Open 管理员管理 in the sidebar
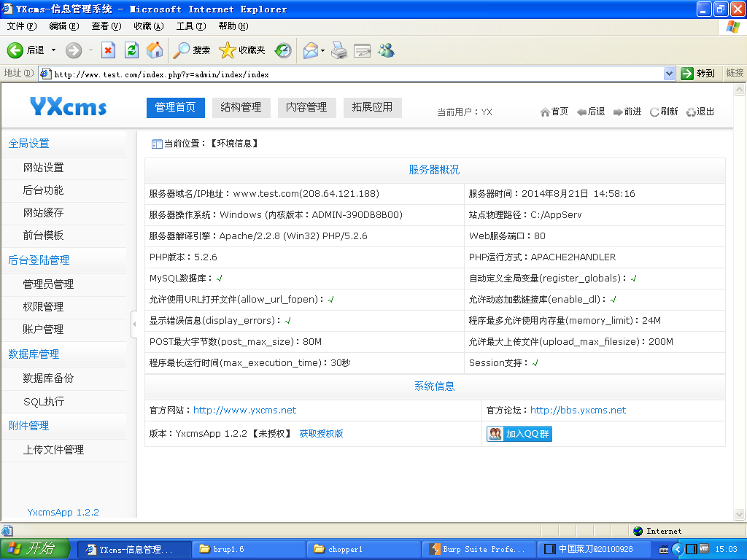The height and width of the screenshot is (560, 747). pyautogui.click(x=48, y=284)
